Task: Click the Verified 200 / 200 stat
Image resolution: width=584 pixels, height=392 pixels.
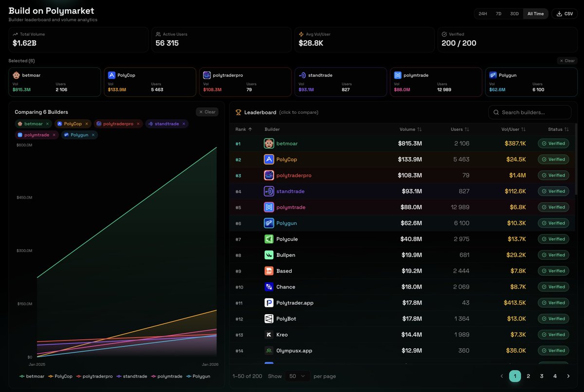Action: tap(508, 40)
